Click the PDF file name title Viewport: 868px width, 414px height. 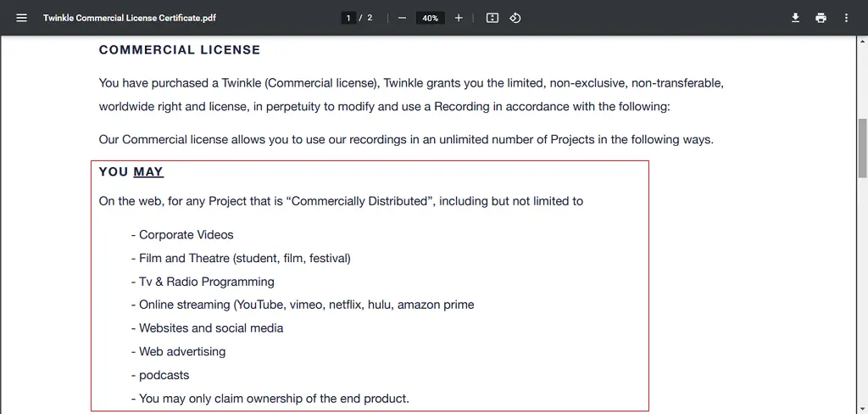(130, 18)
